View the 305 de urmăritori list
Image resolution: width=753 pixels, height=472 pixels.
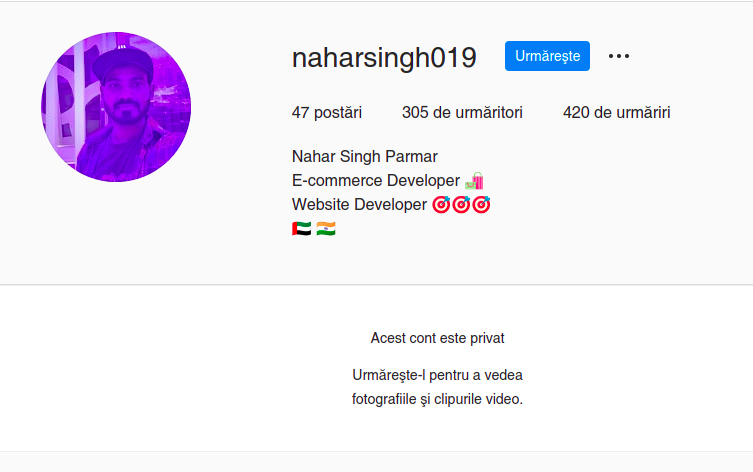462,112
